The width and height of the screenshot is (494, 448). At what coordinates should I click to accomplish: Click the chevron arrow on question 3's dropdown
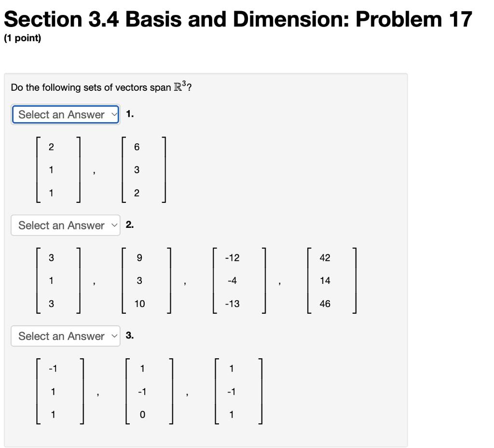(x=114, y=336)
